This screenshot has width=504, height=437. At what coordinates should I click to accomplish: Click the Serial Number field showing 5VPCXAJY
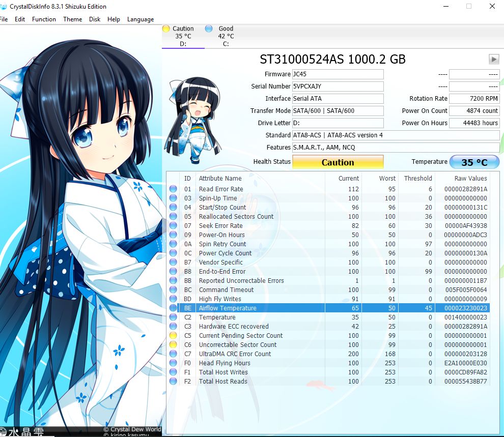tap(338, 86)
